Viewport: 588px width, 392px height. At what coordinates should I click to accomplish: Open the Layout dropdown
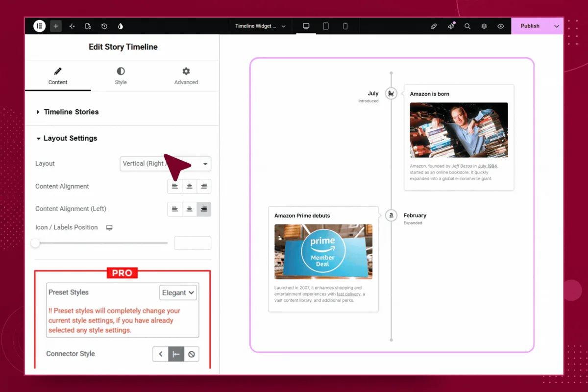[165, 164]
